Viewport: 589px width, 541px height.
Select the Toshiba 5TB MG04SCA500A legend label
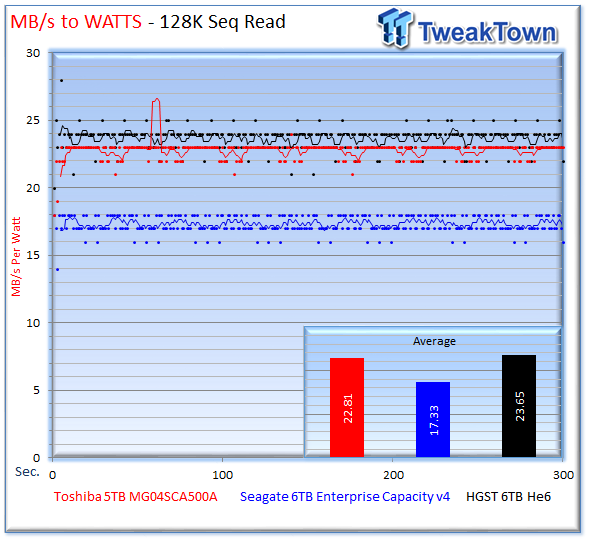pos(136,497)
